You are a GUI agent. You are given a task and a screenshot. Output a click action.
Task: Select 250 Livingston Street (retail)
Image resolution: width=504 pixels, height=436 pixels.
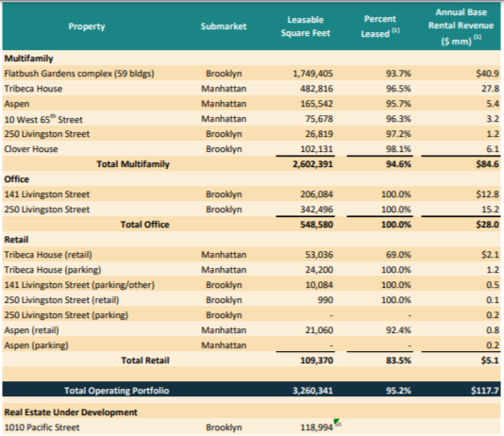point(61,300)
